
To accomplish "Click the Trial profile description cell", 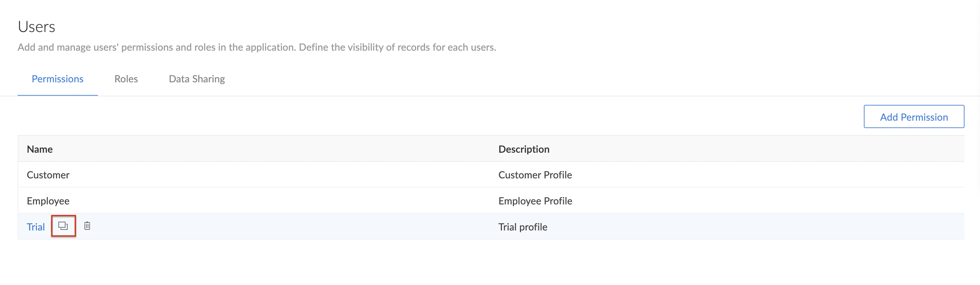I will (523, 227).
